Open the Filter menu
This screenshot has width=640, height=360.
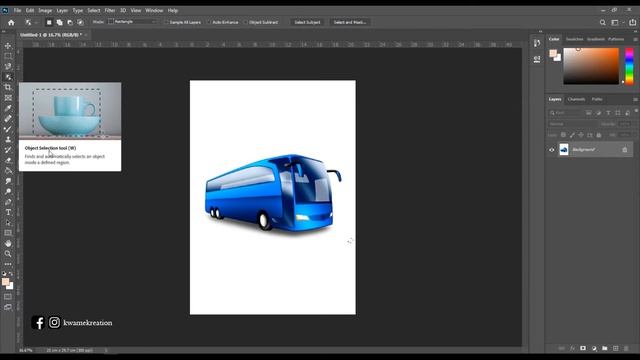[x=109, y=10]
